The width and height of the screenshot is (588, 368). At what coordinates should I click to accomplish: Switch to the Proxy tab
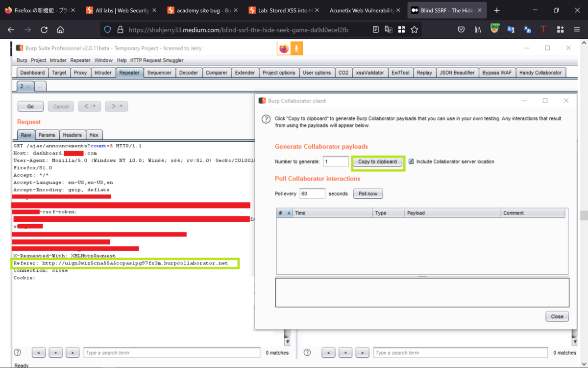coord(80,73)
